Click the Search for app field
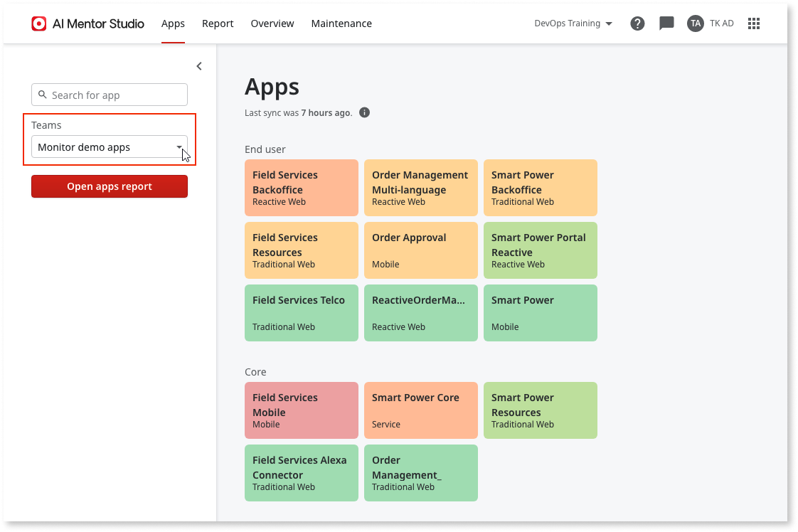The image size is (798, 532). coord(110,95)
